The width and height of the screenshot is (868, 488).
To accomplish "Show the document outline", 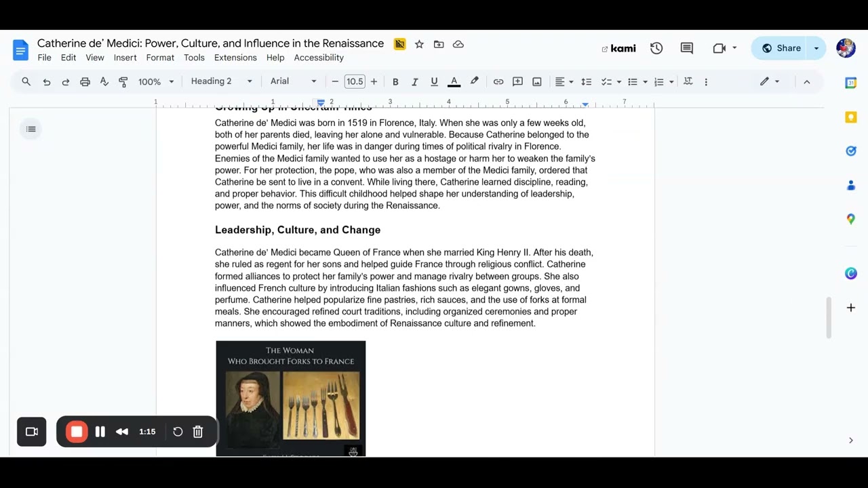I will [x=31, y=129].
